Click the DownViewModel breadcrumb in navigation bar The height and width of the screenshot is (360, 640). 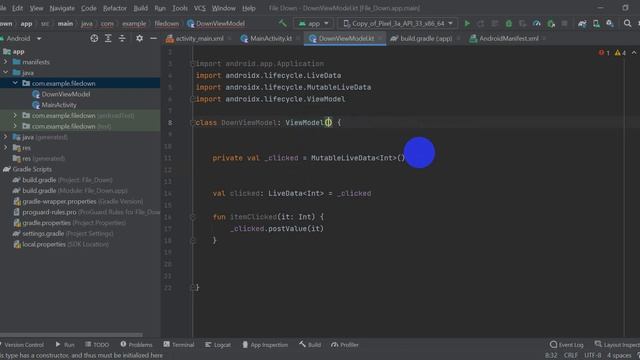[216, 24]
